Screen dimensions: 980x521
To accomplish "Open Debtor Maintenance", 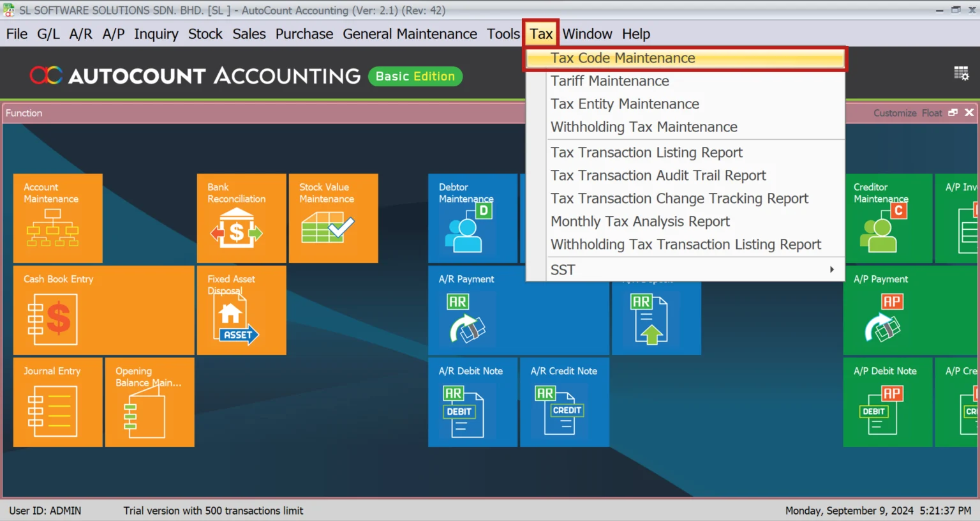I will tap(473, 218).
